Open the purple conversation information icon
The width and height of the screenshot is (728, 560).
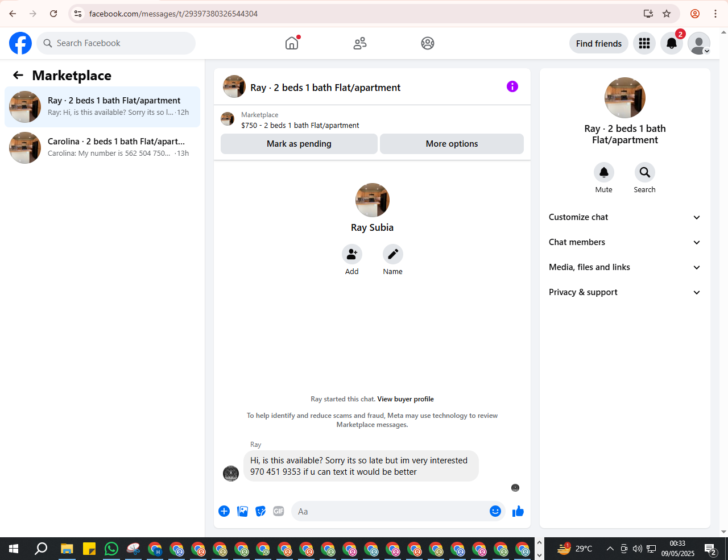point(512,86)
